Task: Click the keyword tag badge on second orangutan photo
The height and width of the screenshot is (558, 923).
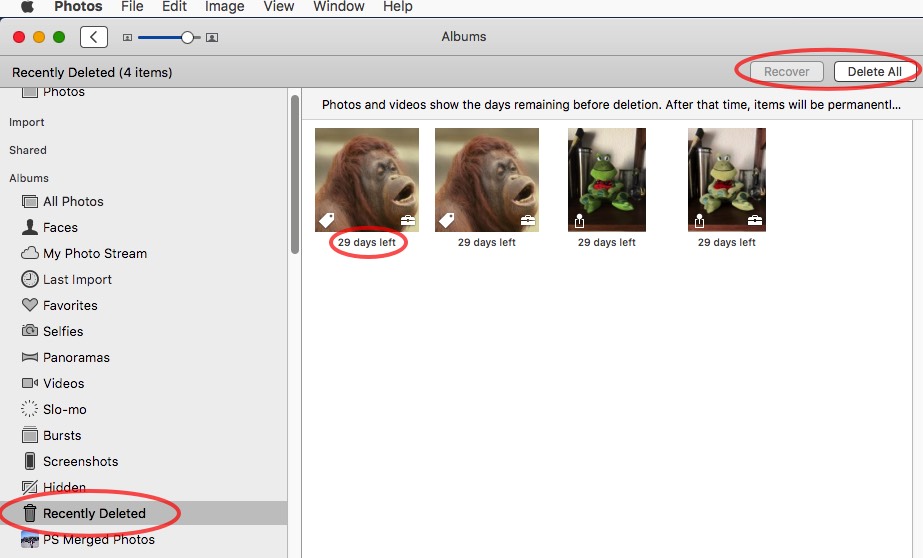Action: tap(447, 220)
